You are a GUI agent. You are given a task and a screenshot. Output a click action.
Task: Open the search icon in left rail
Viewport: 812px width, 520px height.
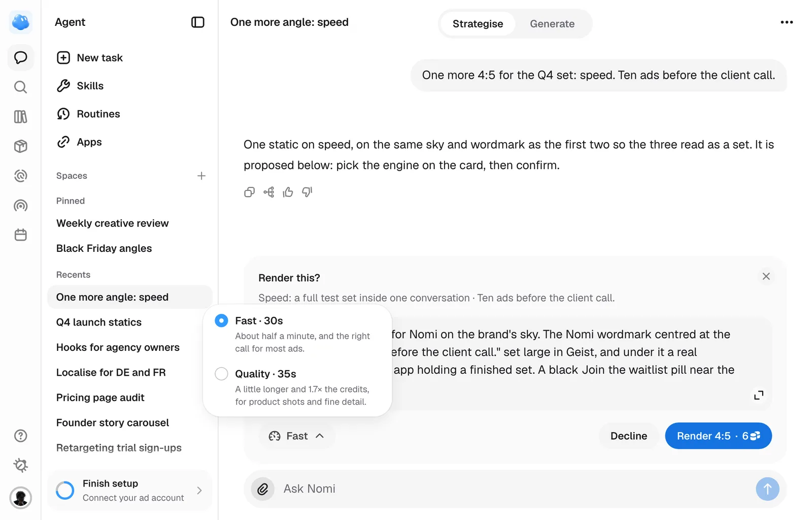pyautogui.click(x=20, y=87)
